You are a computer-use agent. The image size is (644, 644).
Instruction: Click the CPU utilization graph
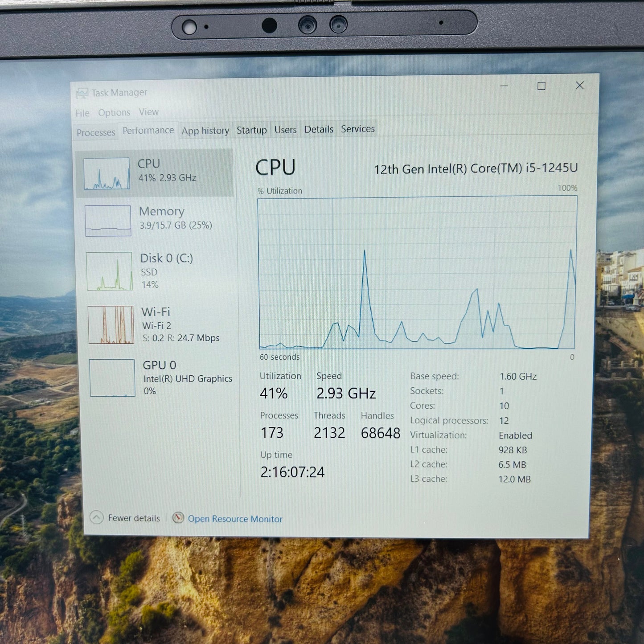click(417, 273)
